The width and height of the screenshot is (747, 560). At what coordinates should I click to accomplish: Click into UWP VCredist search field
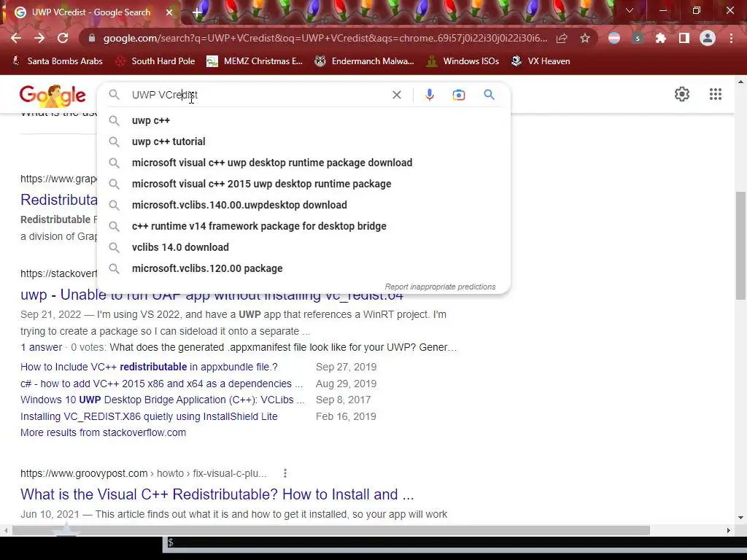258,95
